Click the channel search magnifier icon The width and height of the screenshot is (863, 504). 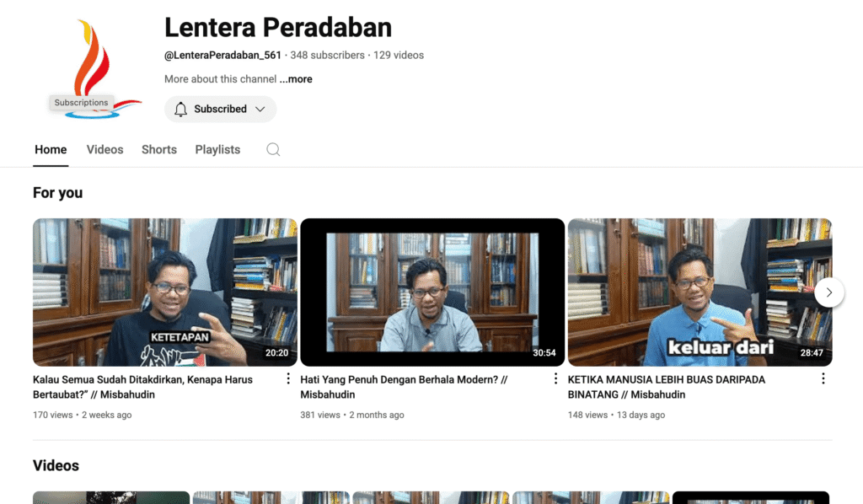273,150
